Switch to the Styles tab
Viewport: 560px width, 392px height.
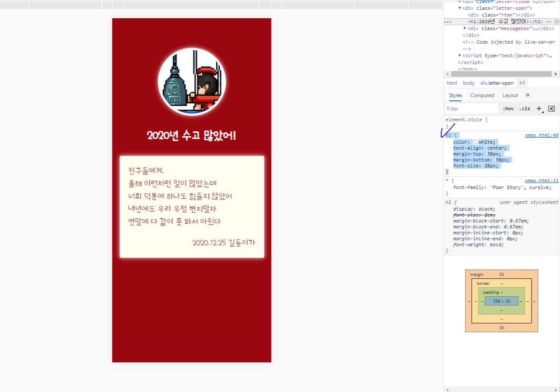[x=456, y=95]
